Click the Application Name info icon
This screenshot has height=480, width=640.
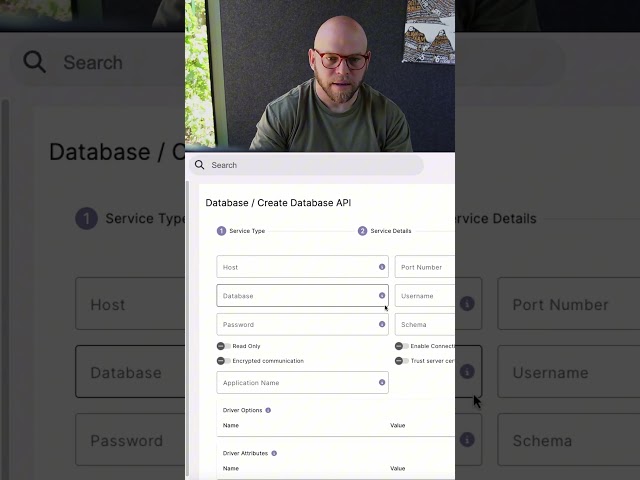382,382
